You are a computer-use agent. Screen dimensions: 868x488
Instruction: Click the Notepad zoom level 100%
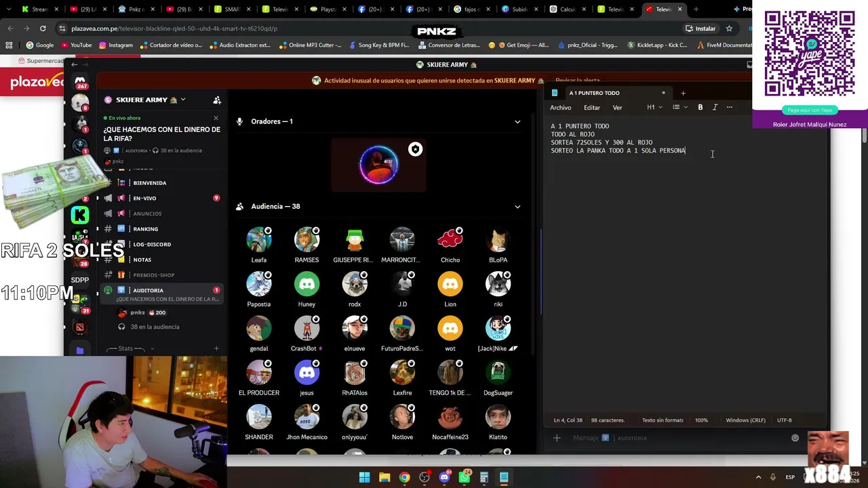(x=701, y=420)
